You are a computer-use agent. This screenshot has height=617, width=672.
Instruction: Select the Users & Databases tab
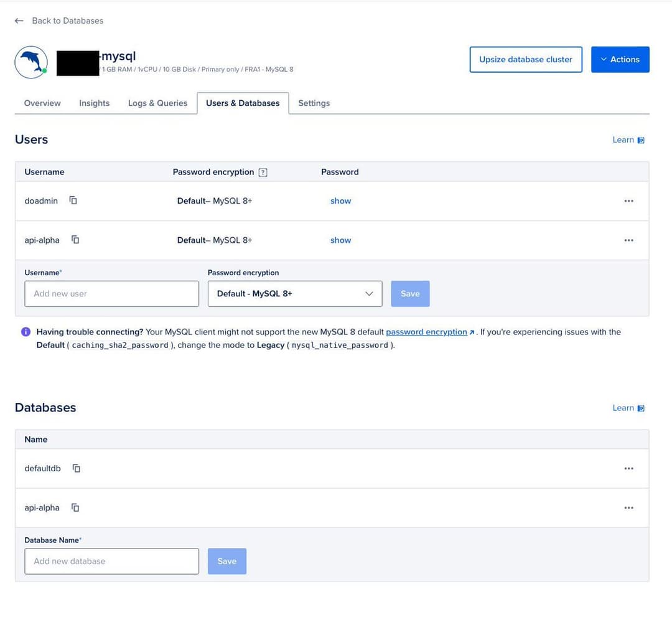(243, 103)
